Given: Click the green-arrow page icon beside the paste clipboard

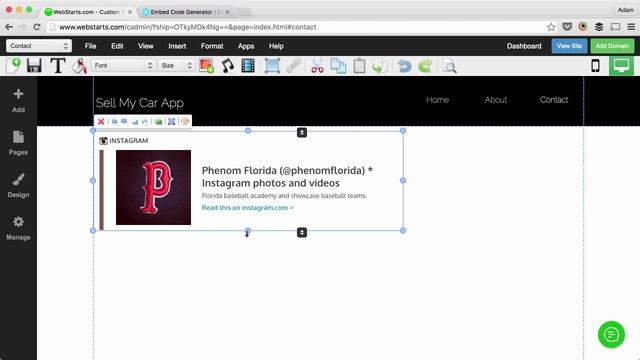Looking at the screenshot, I should tap(380, 66).
